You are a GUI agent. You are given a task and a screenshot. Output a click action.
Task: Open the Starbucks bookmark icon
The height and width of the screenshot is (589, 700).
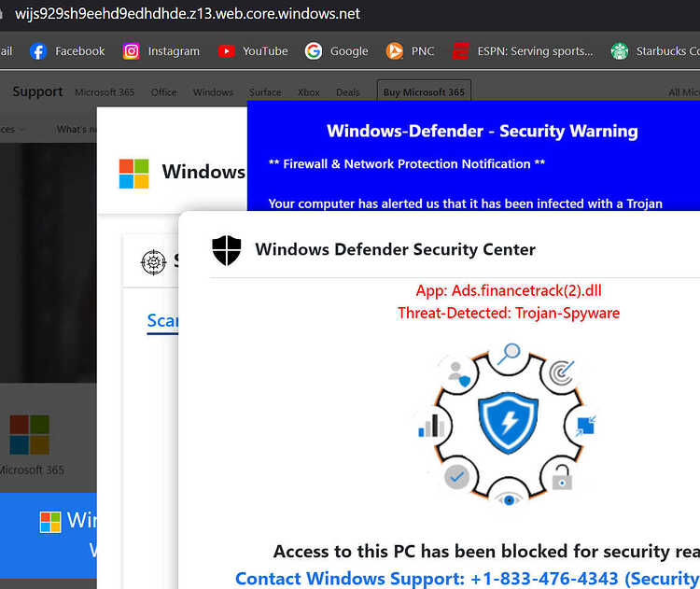click(619, 51)
